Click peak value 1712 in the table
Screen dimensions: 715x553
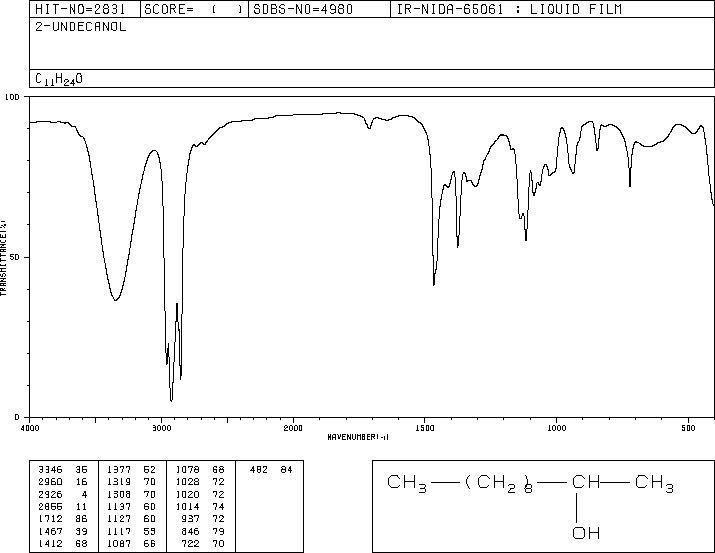[x=50, y=519]
